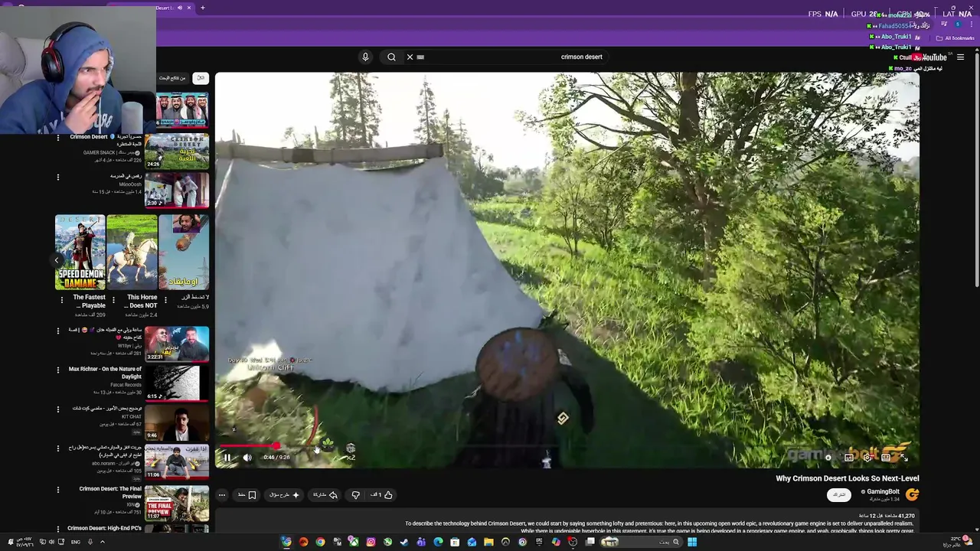This screenshot has width=980, height=551.
Task: Enter fullscreen using the player's fullscreen icon
Action: point(903,458)
